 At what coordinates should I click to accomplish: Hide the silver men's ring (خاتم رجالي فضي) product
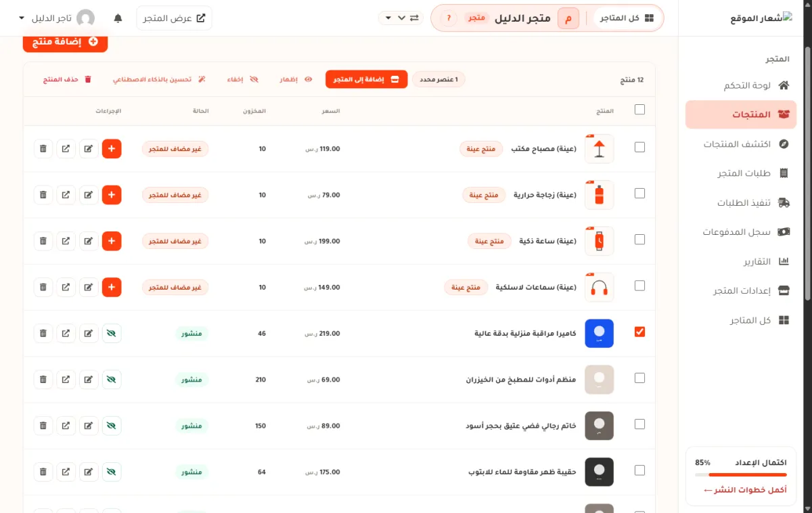pos(112,426)
